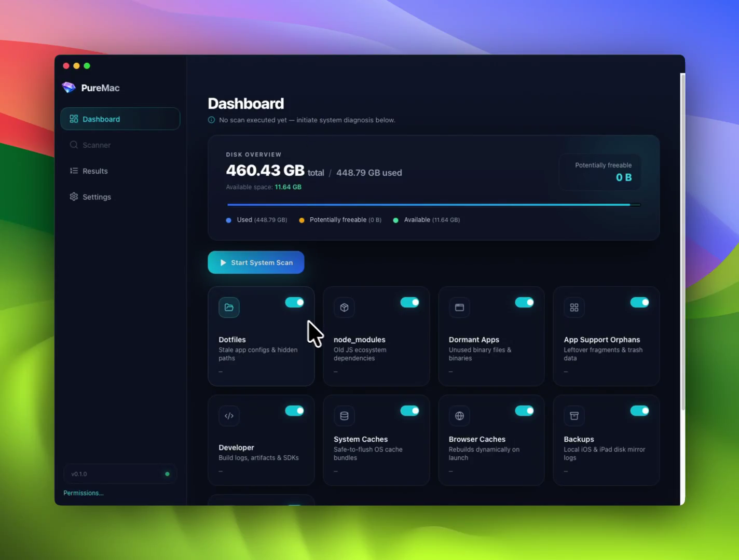
Task: Click 'Rebuilds dynamically on launch' description
Action: (484, 454)
